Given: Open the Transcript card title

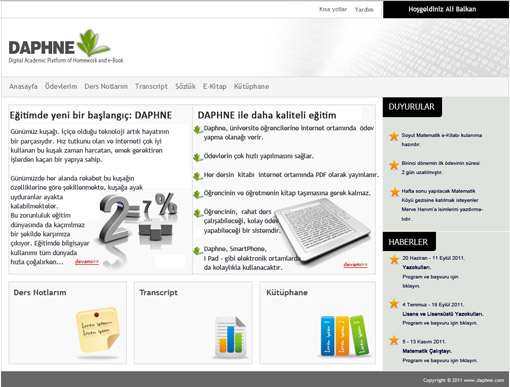Looking at the screenshot, I should click(x=158, y=292).
